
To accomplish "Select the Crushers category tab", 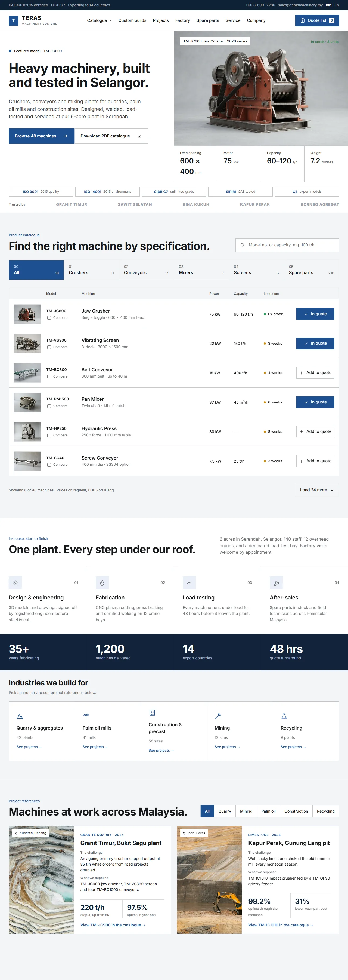I will pyautogui.click(x=91, y=270).
